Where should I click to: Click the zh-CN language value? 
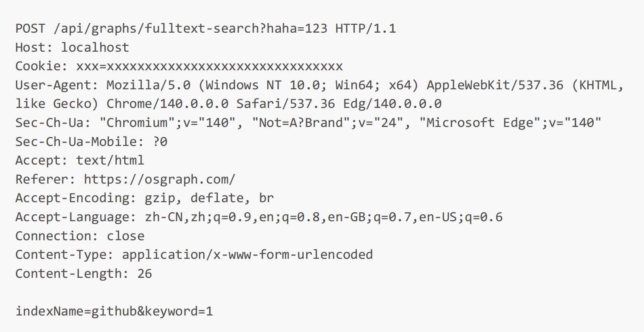pos(164,217)
